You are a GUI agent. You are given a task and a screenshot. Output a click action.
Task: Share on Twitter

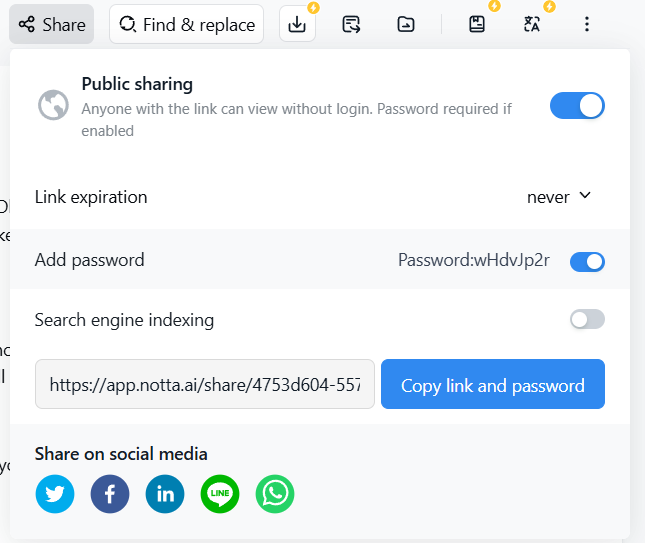pyautogui.click(x=55, y=494)
